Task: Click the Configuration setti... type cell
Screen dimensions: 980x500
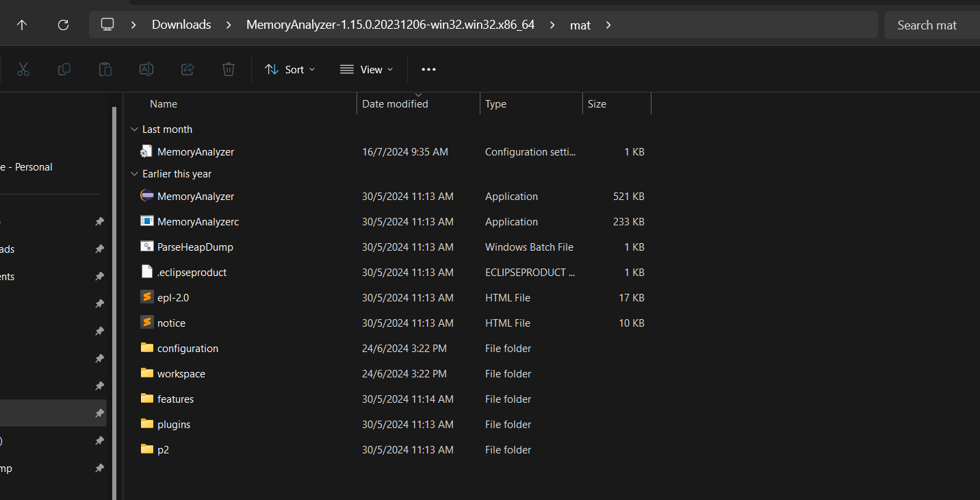Action: [x=530, y=152]
